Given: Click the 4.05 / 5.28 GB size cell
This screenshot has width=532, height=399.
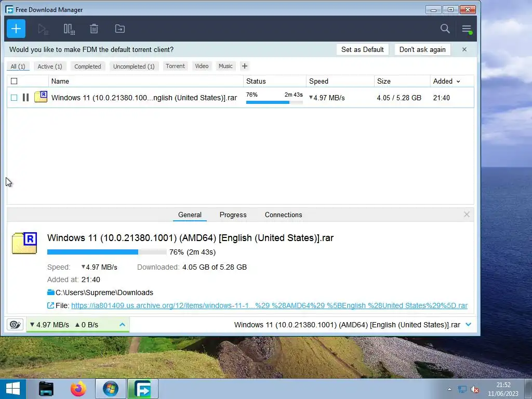Looking at the screenshot, I should click(x=399, y=98).
